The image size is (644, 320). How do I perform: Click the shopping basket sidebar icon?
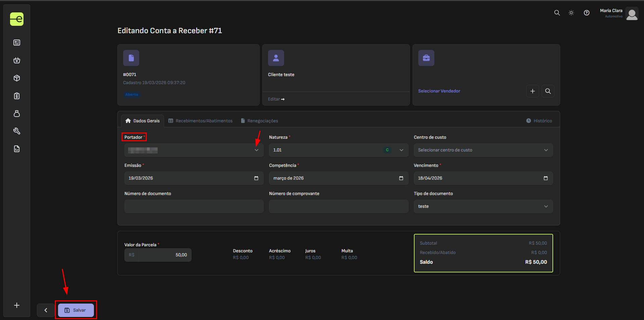17,60
